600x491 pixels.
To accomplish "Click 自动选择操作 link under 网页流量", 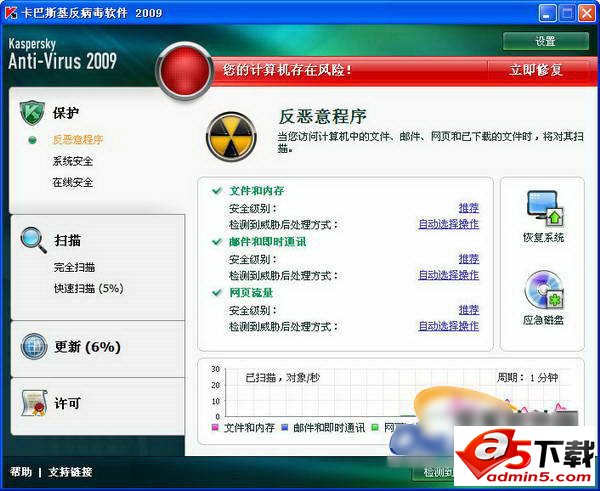I will (x=449, y=326).
